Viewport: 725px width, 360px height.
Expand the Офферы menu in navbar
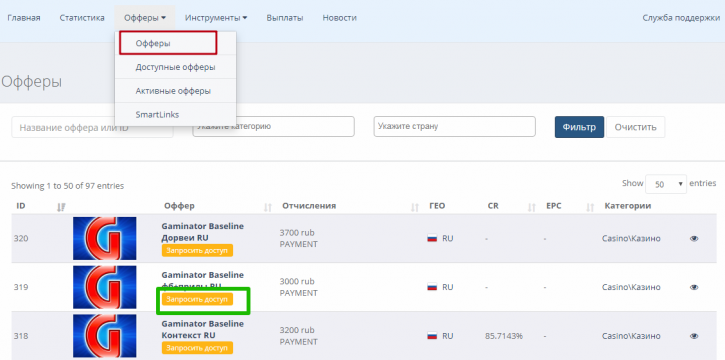[x=145, y=18]
